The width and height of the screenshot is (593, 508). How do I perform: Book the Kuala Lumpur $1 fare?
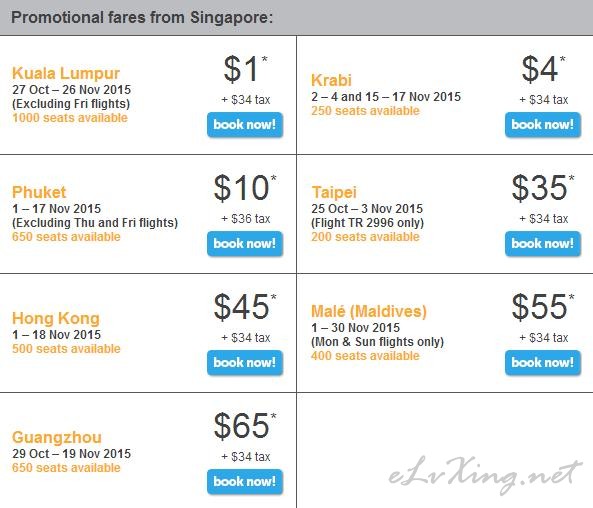click(245, 125)
